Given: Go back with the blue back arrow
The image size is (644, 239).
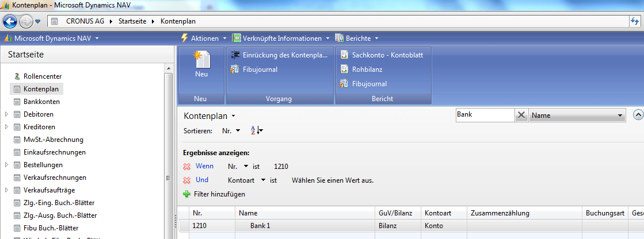Looking at the screenshot, I should tap(10, 21).
